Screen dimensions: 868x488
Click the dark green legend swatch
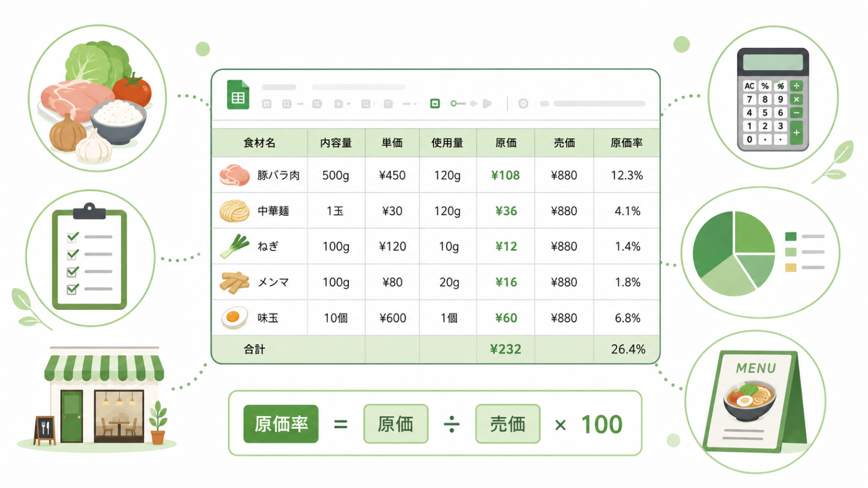pos(791,236)
